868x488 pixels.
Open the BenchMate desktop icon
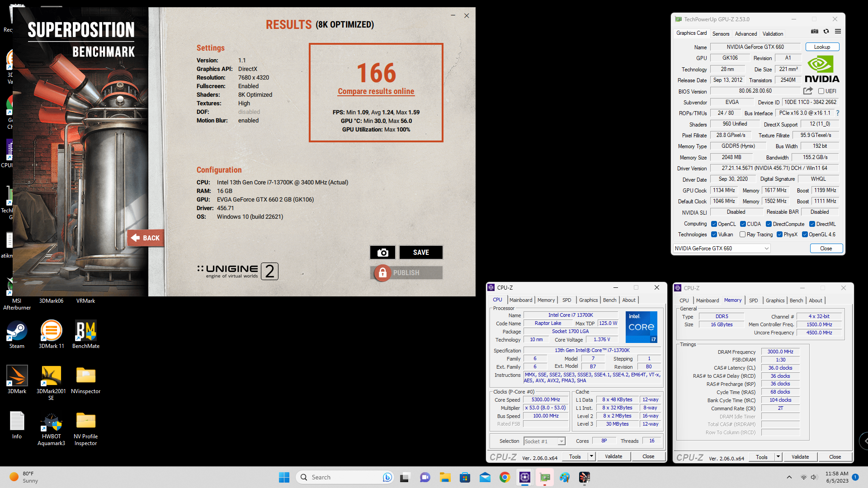pos(86,335)
